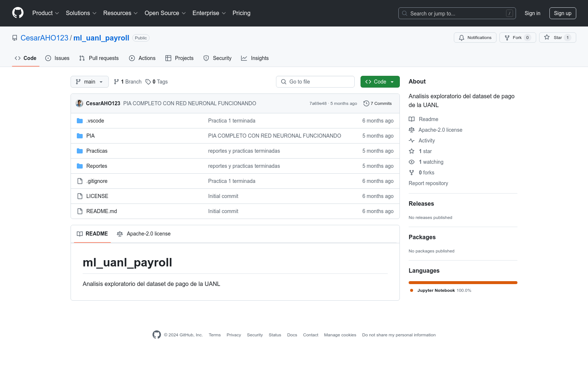This screenshot has width=588, height=368.
Task: Click the Reportes folder icon
Action: pos(80,166)
